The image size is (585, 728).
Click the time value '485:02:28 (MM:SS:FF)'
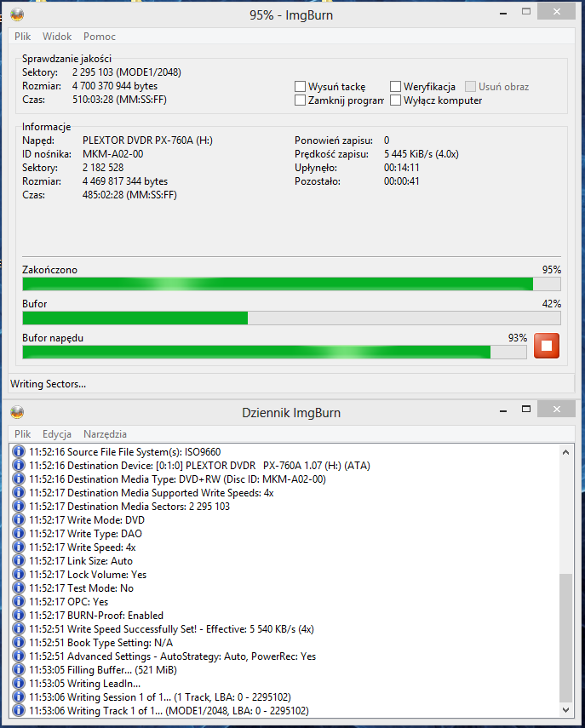pos(129,194)
